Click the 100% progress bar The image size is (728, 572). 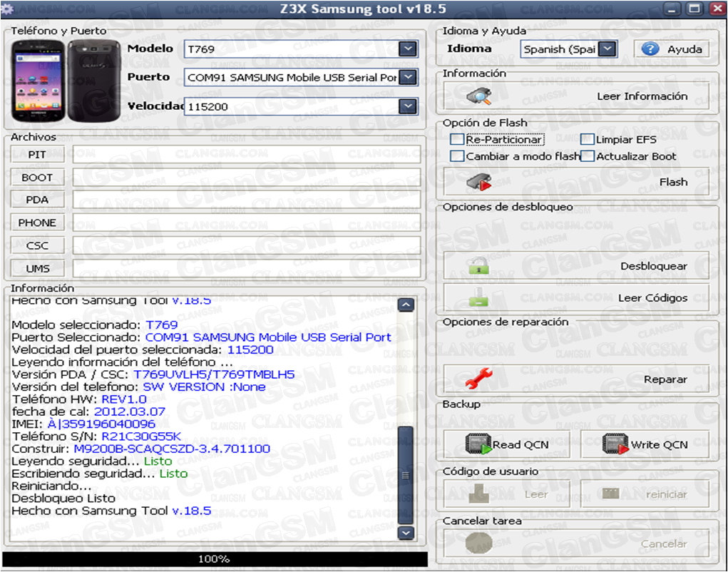(x=215, y=559)
